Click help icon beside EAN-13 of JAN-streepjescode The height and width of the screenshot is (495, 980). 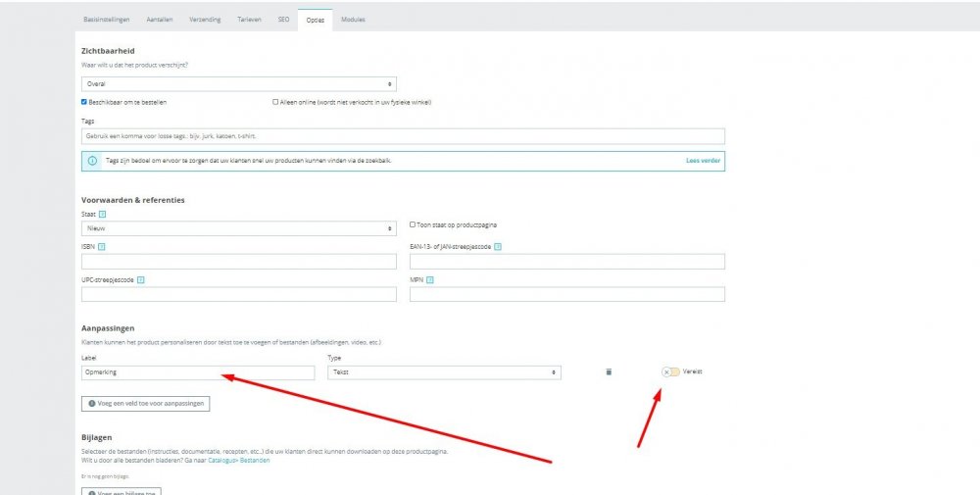498,247
